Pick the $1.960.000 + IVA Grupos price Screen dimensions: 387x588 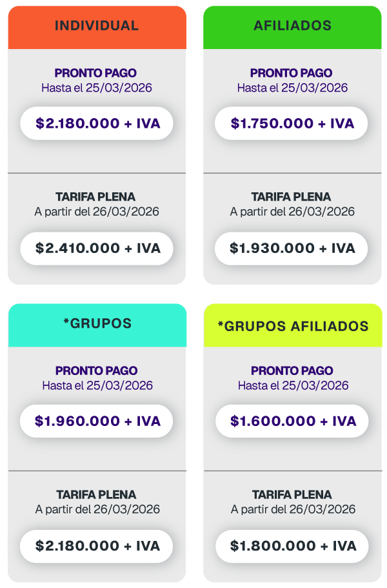[97, 421]
